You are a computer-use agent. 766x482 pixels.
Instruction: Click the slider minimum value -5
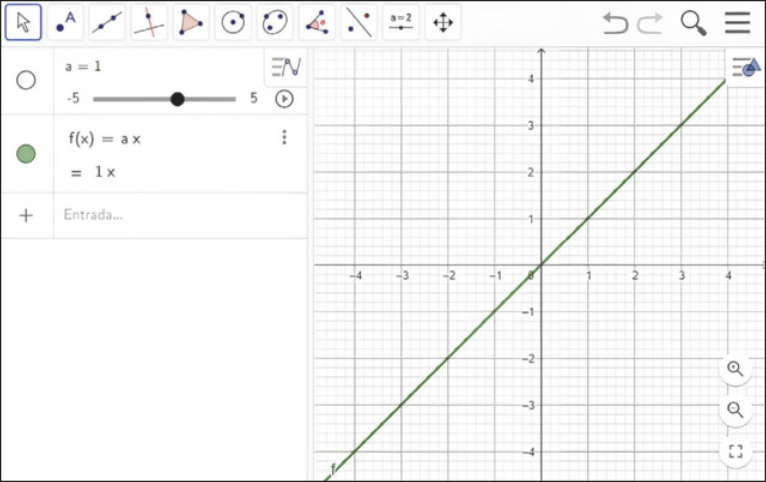73,98
